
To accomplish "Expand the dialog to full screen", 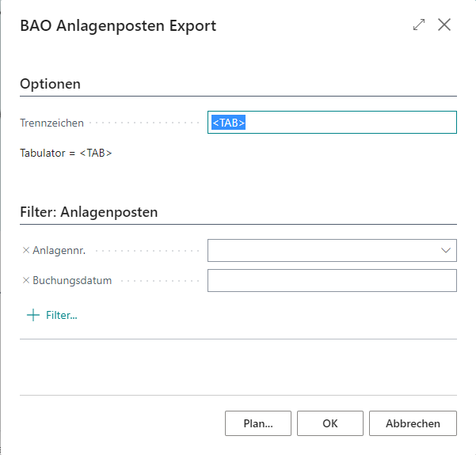I will [419, 25].
